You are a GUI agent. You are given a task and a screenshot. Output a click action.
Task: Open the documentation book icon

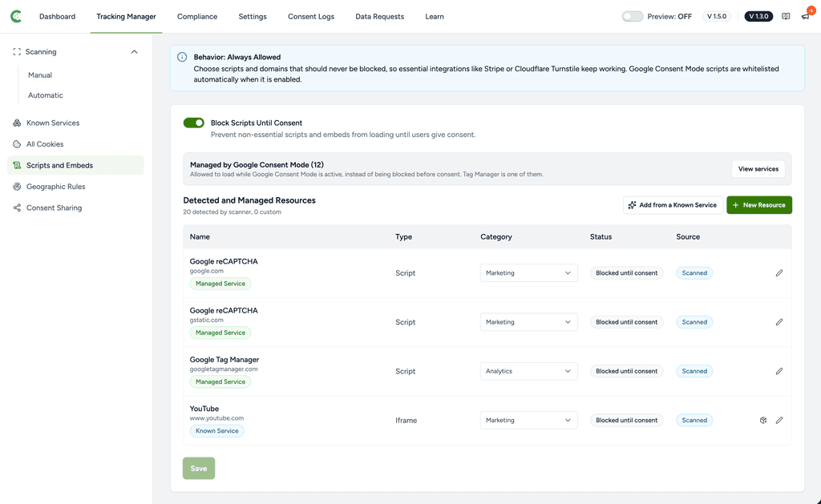click(786, 16)
